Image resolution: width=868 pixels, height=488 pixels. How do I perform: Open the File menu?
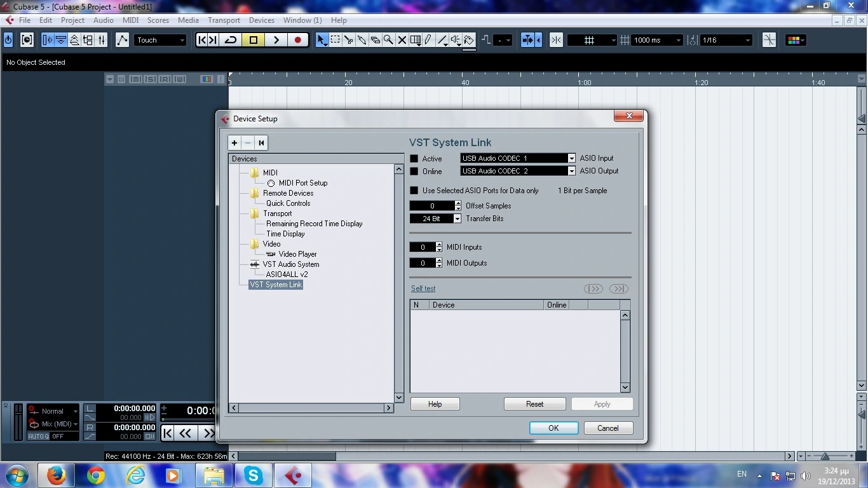(x=25, y=20)
